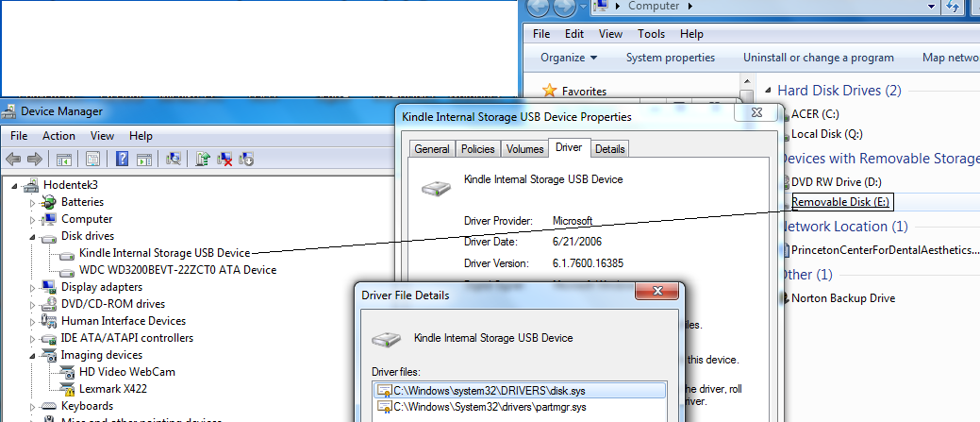Expand the Display adapters node
The width and height of the screenshot is (980, 422).
tap(32, 288)
